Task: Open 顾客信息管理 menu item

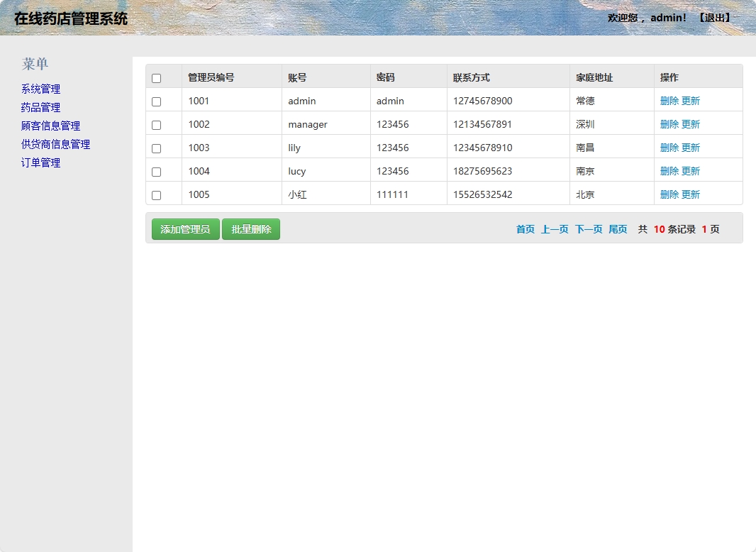Action: point(50,126)
